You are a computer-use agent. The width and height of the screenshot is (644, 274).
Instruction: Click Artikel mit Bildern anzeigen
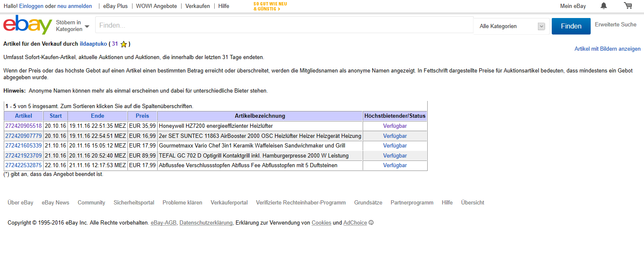pyautogui.click(x=608, y=49)
